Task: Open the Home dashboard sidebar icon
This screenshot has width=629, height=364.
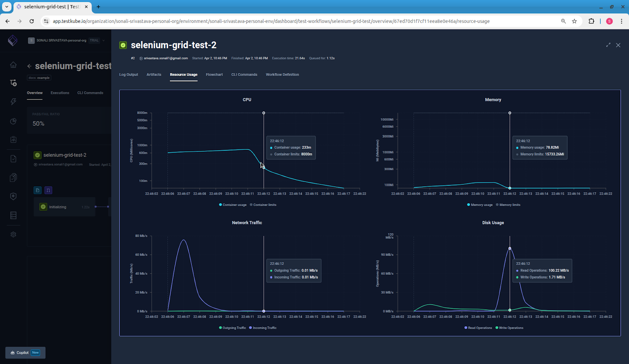Action: click(x=13, y=65)
